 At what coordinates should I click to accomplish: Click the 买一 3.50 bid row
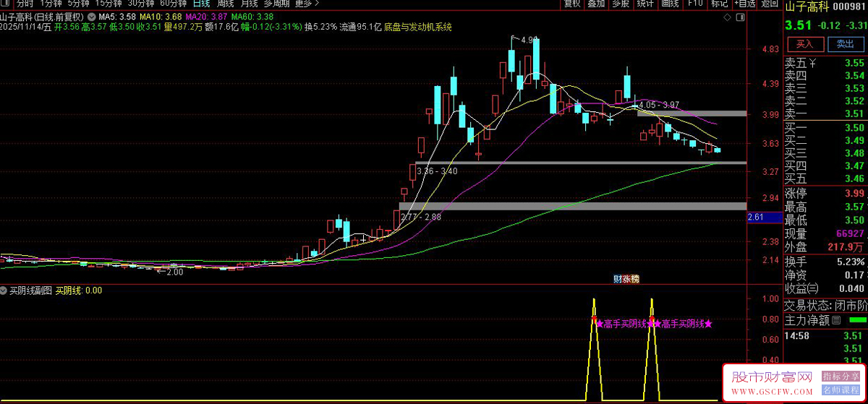[x=825, y=128]
